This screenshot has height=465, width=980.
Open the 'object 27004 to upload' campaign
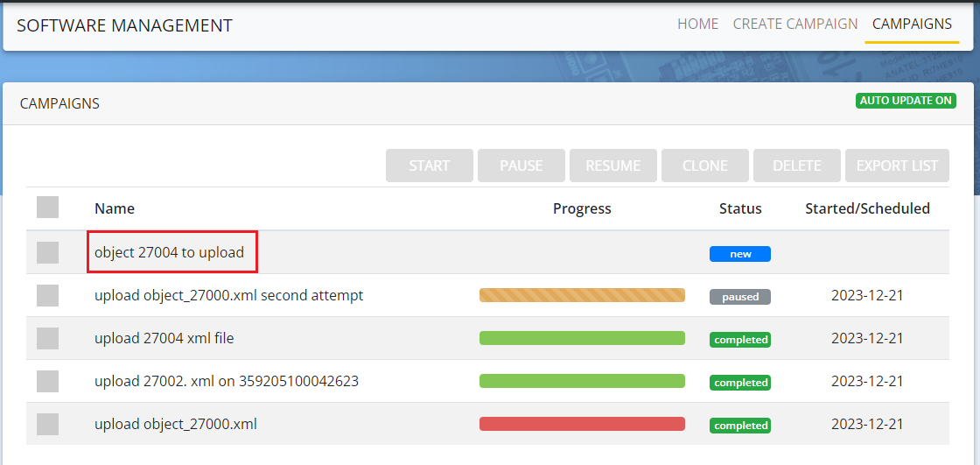(x=169, y=253)
